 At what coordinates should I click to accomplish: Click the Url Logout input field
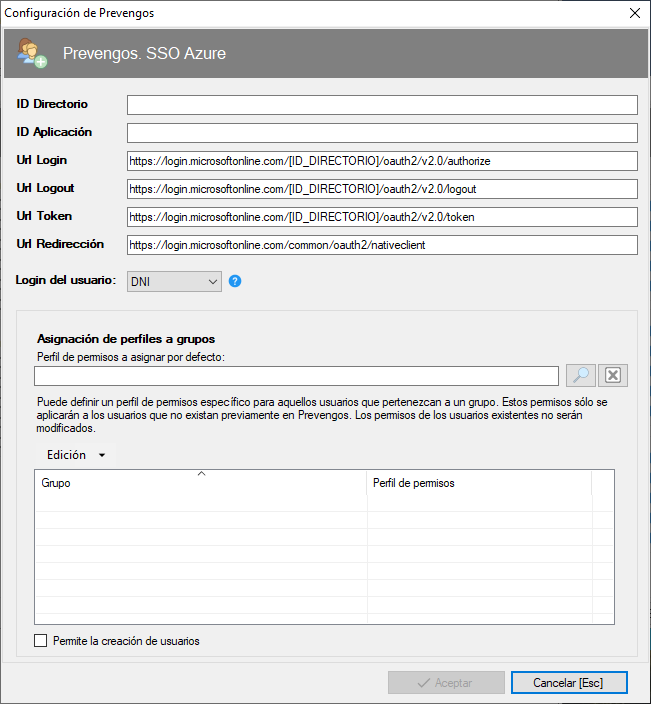[382, 189]
